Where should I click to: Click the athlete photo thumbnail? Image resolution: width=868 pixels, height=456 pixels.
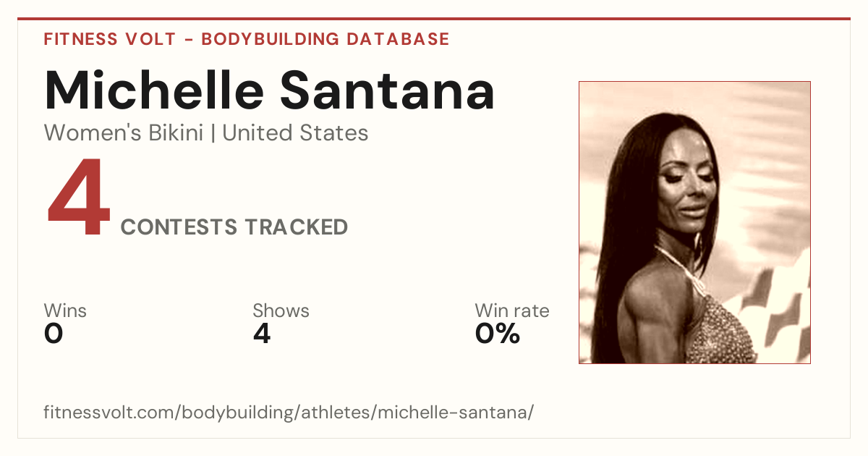(694, 222)
